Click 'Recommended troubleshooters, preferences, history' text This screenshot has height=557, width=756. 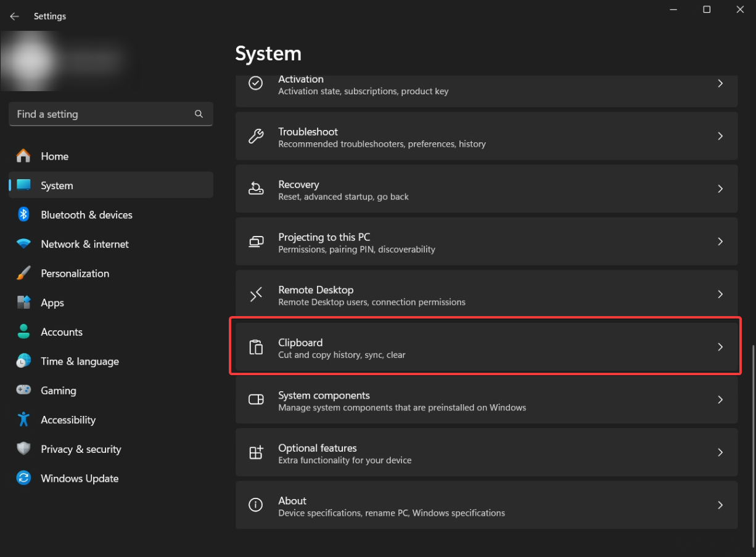pyautogui.click(x=382, y=144)
